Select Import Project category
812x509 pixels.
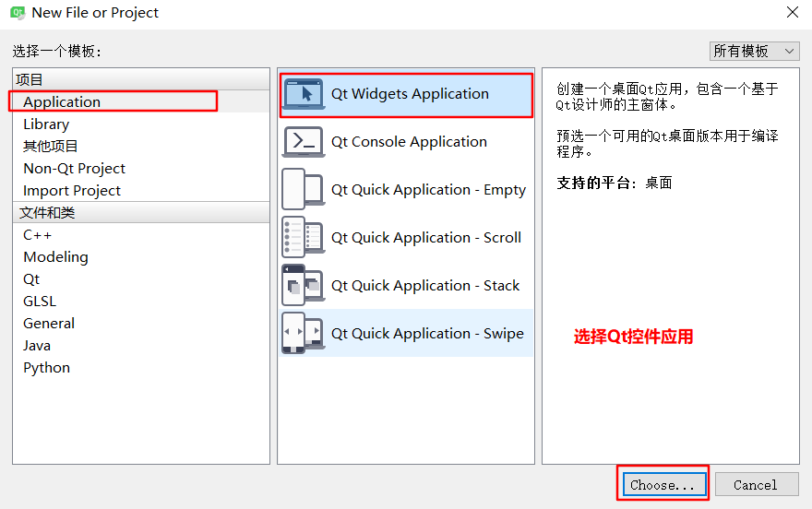(141, 191)
